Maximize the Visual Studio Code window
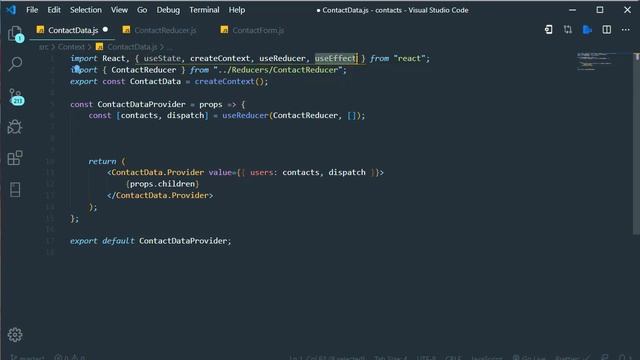Screen dimensions: 640x360 tap(600, 10)
